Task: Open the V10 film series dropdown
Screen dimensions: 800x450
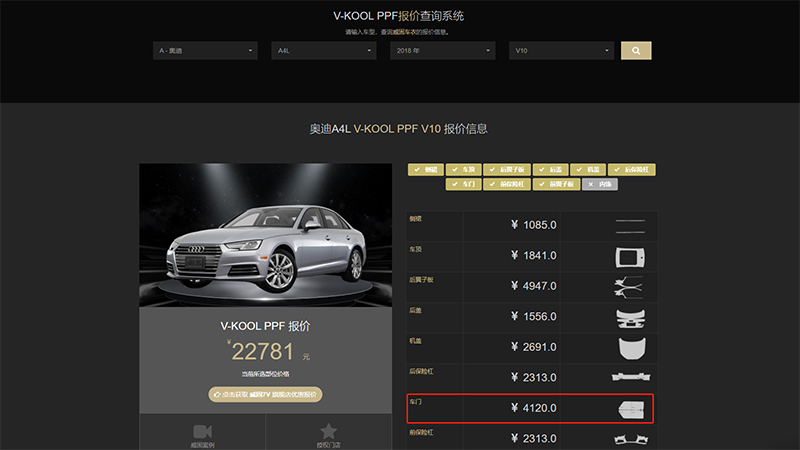Action: [561, 50]
